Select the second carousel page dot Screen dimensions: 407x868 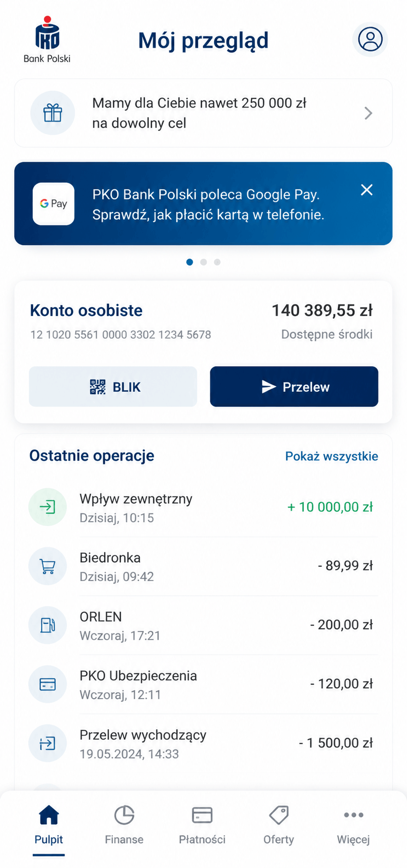(203, 262)
